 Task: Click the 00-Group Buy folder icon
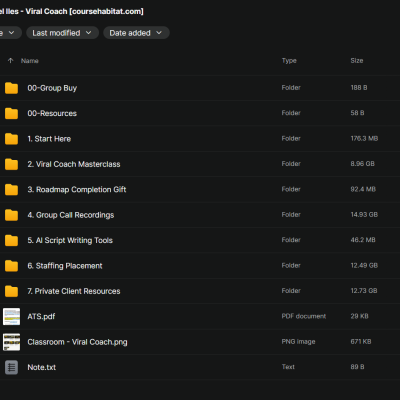click(x=11, y=88)
